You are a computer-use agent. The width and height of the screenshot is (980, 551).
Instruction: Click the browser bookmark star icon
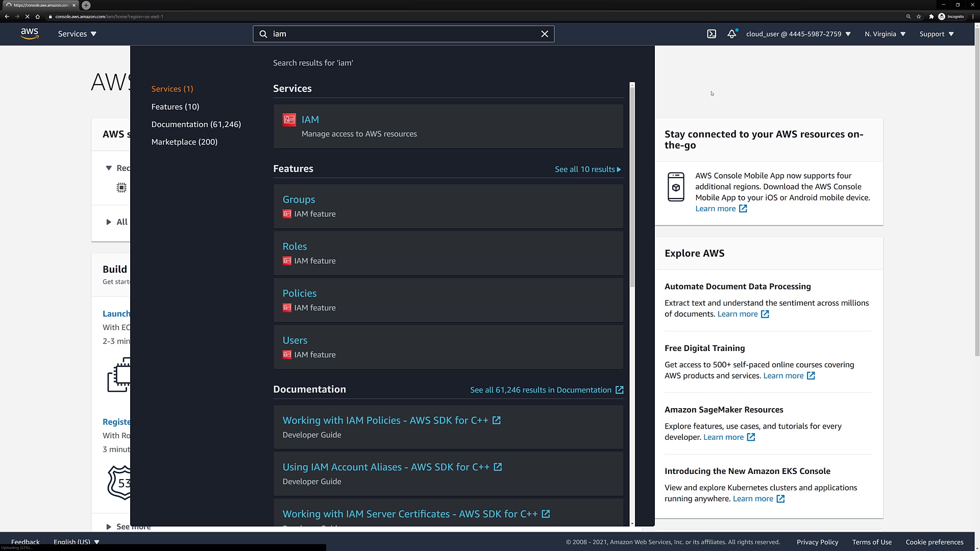pos(919,16)
